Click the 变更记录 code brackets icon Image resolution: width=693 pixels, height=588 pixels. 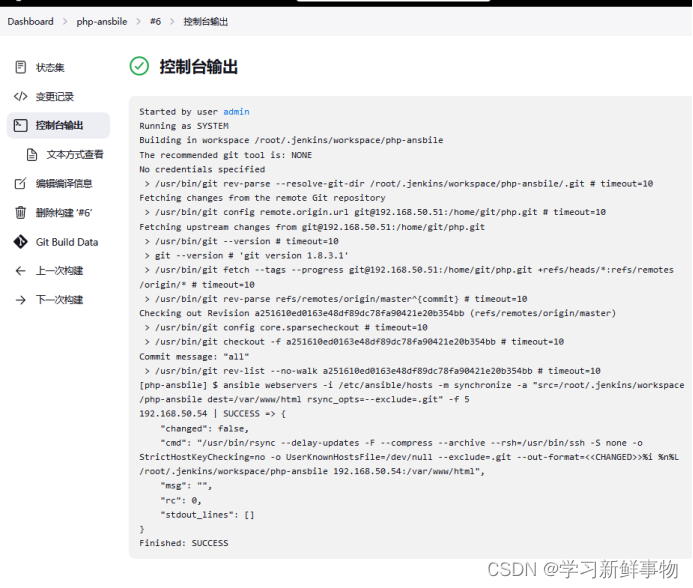(20, 96)
